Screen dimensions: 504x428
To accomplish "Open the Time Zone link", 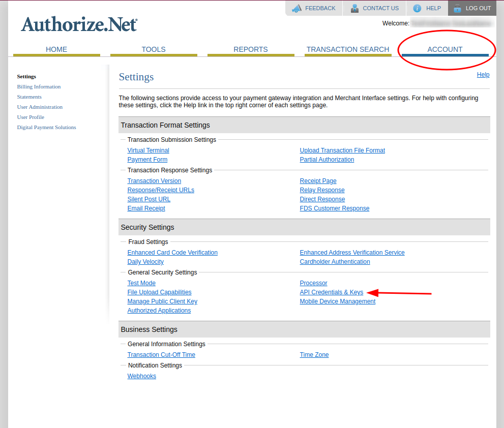I will 314,355.
